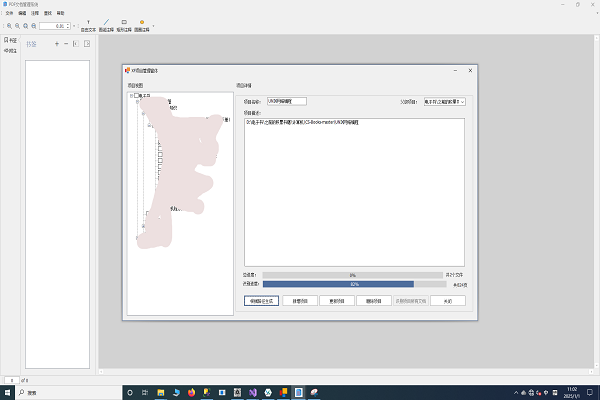Remove bookmark using the minus icon
This screenshot has height=400, width=600.
66,44
